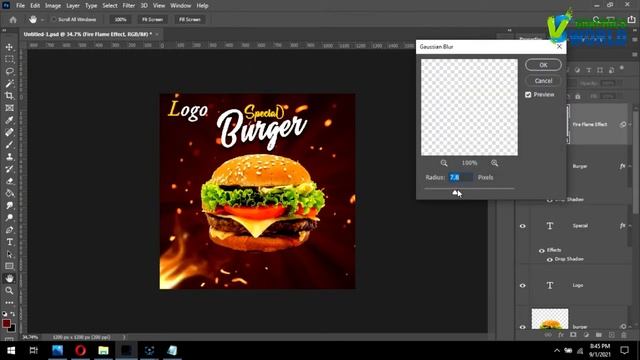Open the Layer menu
Image resolution: width=640 pixels, height=360 pixels.
(73, 6)
